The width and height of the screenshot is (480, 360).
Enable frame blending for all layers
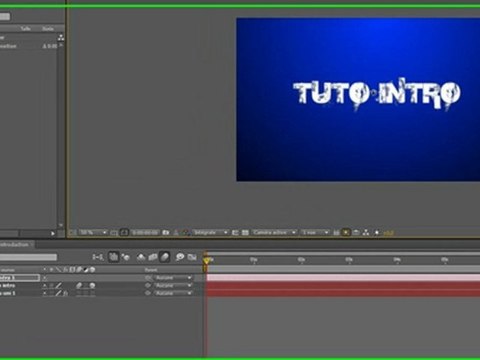coord(153,257)
